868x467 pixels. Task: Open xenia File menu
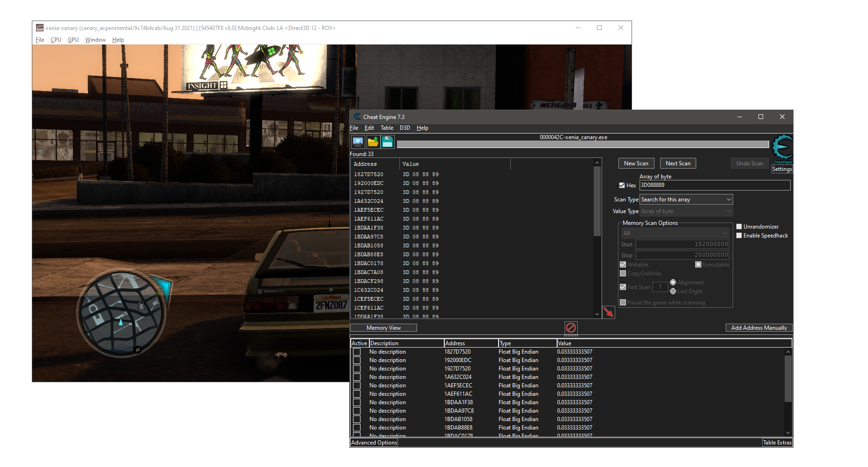40,40
